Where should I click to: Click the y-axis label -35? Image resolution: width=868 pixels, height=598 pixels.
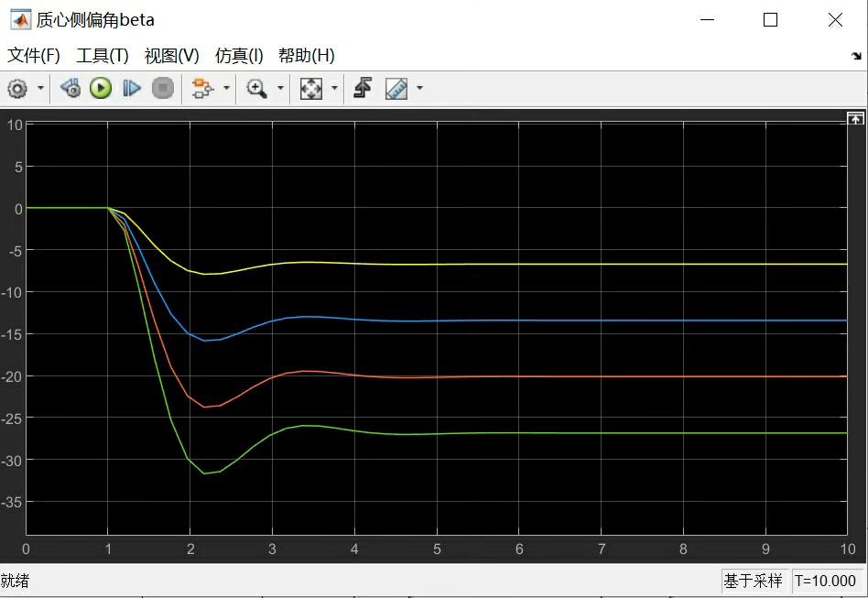12,503
